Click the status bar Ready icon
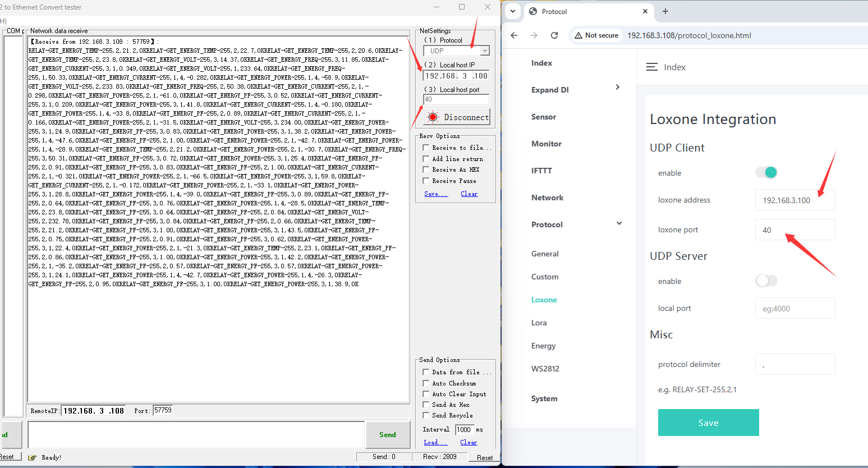868x468 pixels. coord(33,457)
